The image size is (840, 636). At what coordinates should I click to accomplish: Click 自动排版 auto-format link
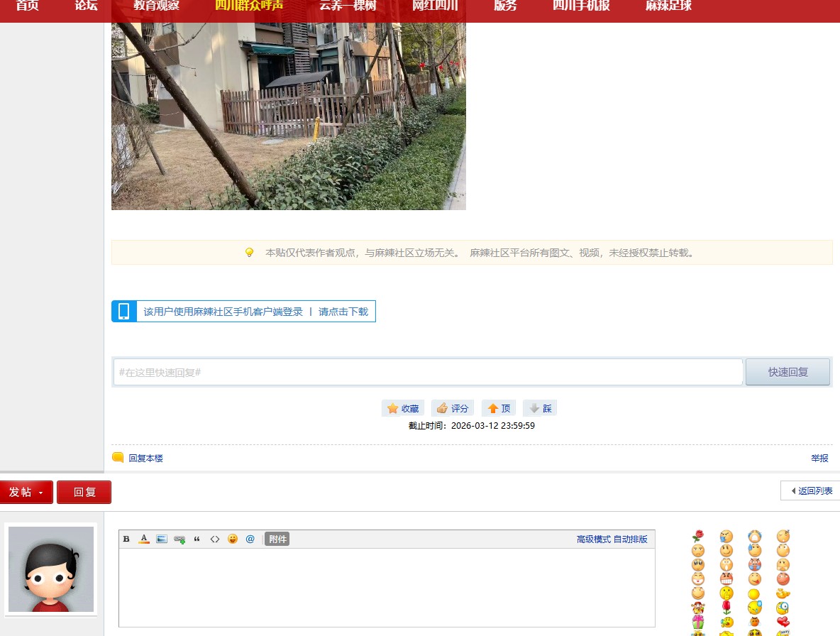630,539
